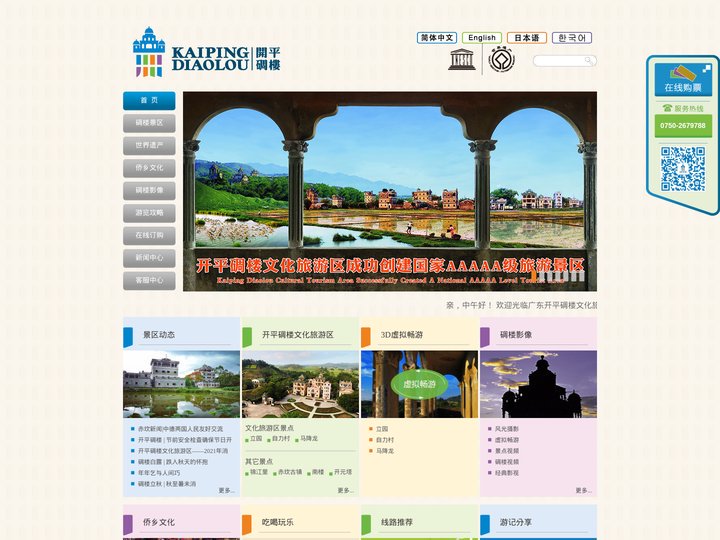The image size is (720, 540).
Task: Click the UNESCO temple emblem
Action: tap(462, 59)
